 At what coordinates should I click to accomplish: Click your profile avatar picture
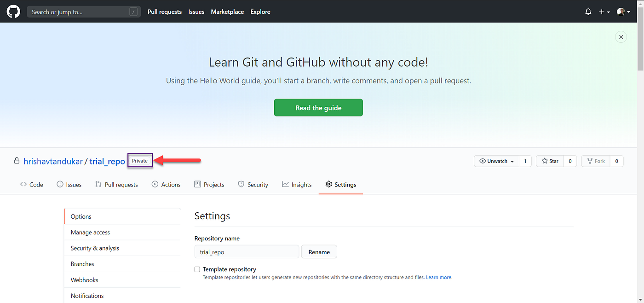pos(620,11)
